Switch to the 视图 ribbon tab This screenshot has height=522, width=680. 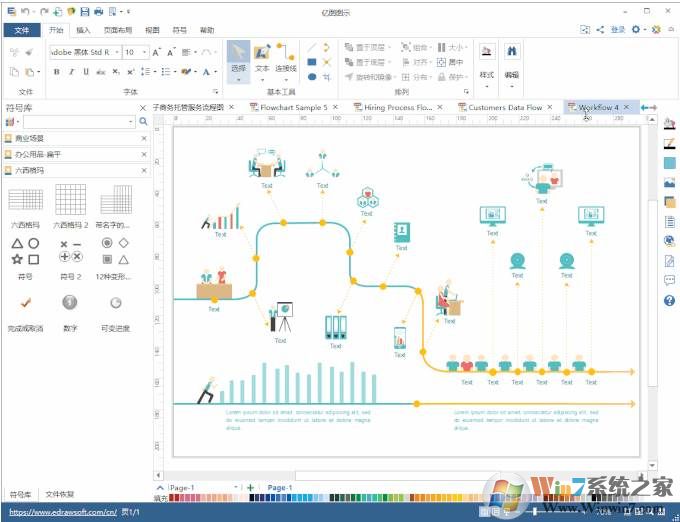(152, 30)
